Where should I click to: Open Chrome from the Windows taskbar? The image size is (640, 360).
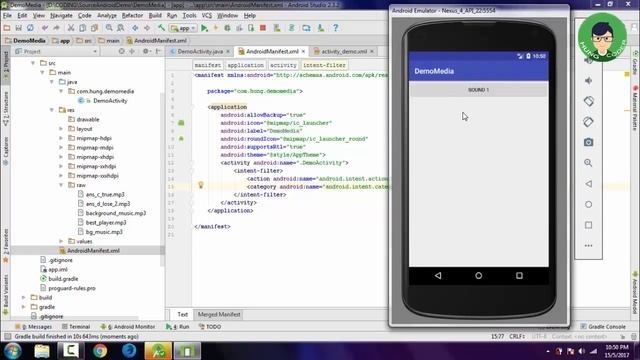click(100, 351)
